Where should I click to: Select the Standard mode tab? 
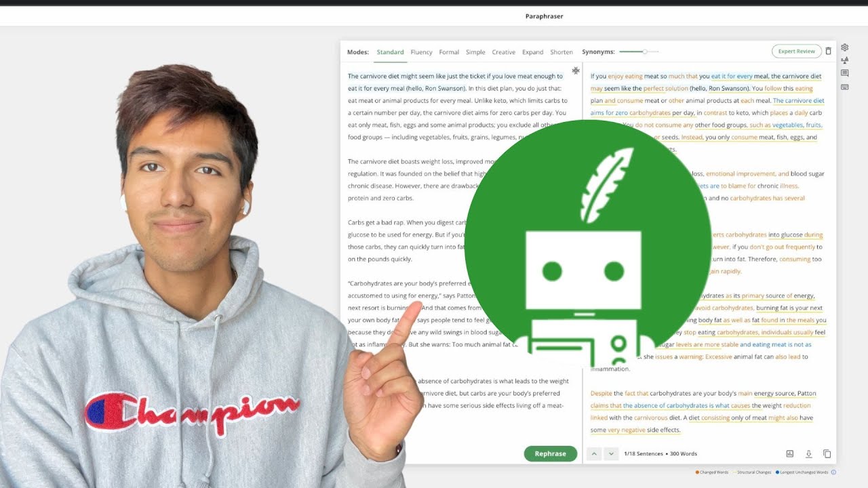coord(390,52)
